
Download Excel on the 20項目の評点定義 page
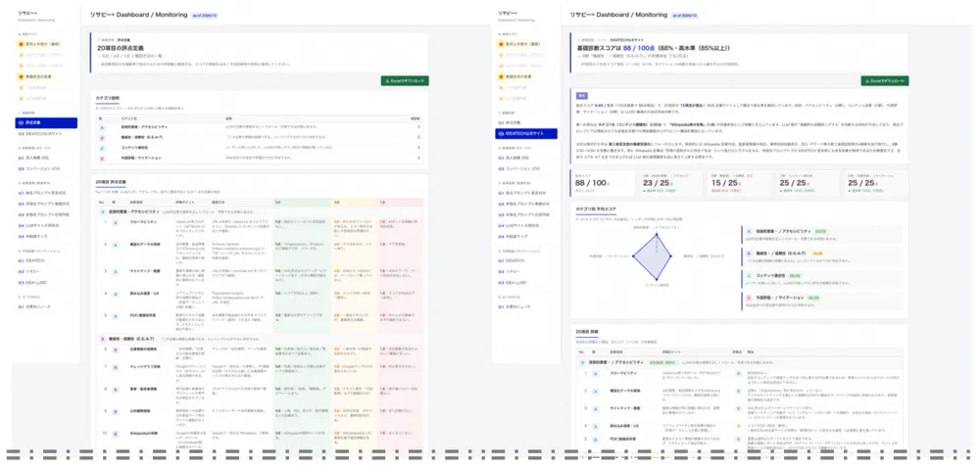point(405,81)
